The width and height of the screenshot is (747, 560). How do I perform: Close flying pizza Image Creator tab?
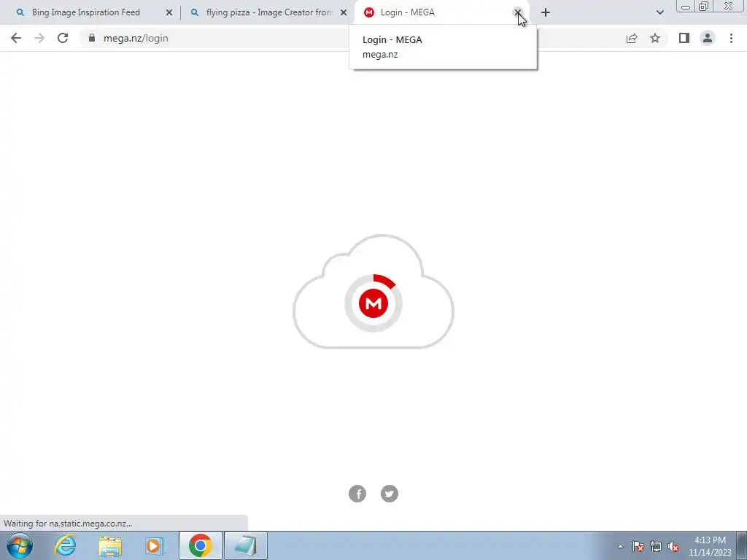(x=344, y=12)
